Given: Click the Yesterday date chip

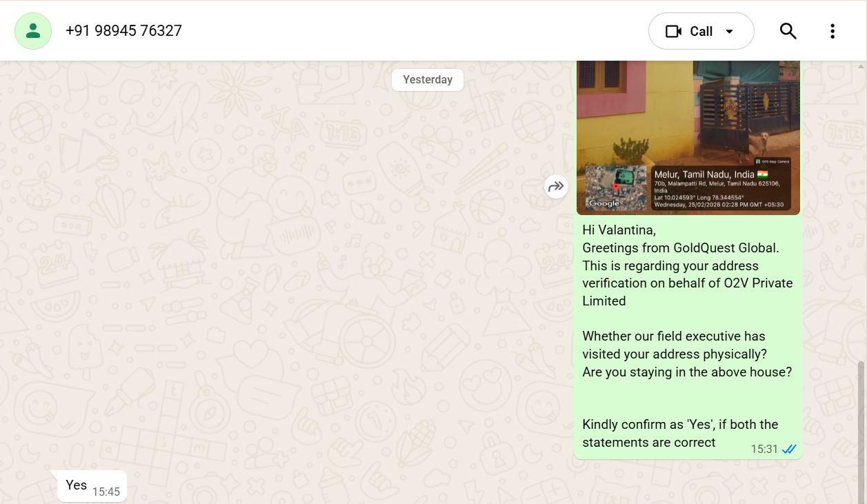Looking at the screenshot, I should click(x=428, y=80).
